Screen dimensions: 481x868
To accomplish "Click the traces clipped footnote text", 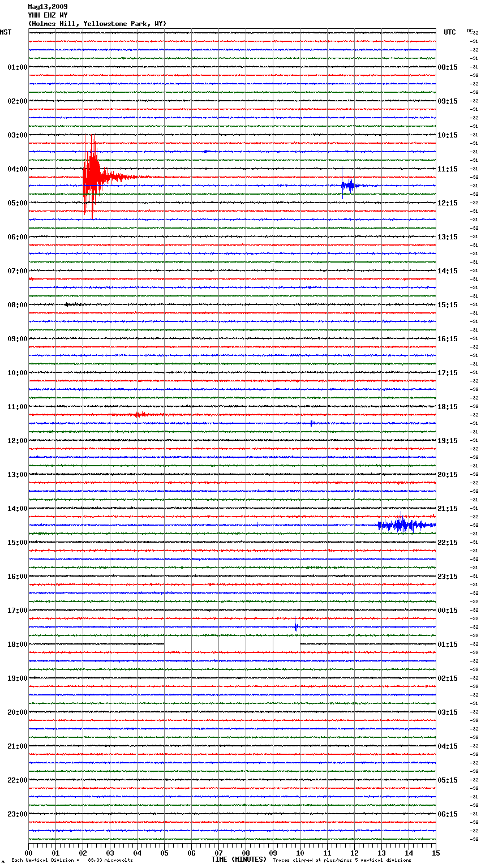I will point(342,861).
